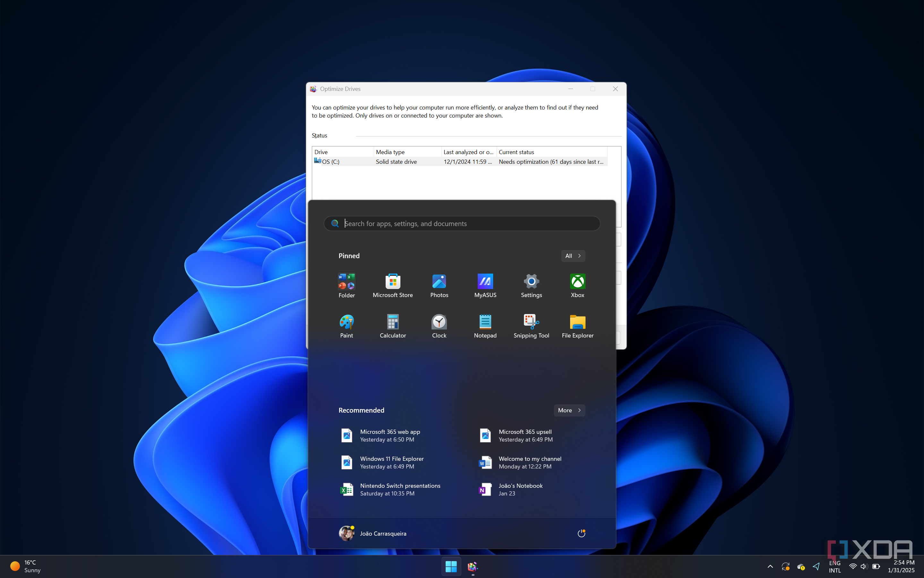Open the clock and date 2:54 PM
This screenshot has height=578, width=924.
[901, 566]
